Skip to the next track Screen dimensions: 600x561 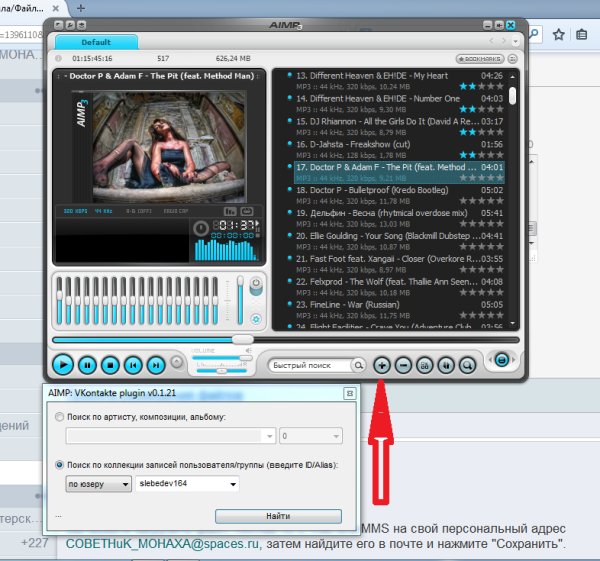[156, 365]
